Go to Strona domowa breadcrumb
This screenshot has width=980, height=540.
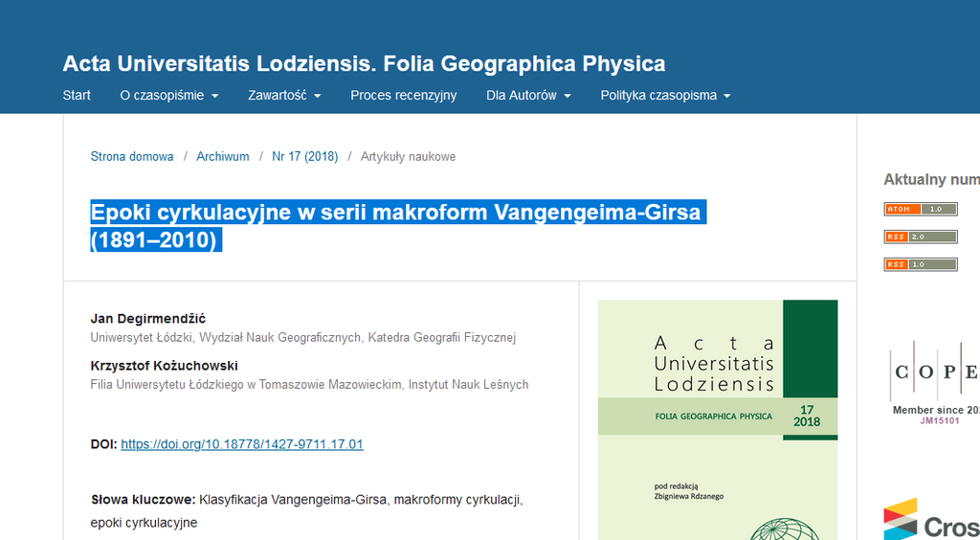point(132,157)
